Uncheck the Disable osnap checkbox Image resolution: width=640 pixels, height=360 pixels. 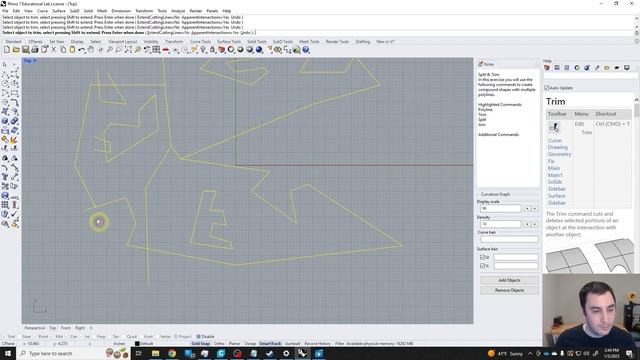[x=205, y=337]
